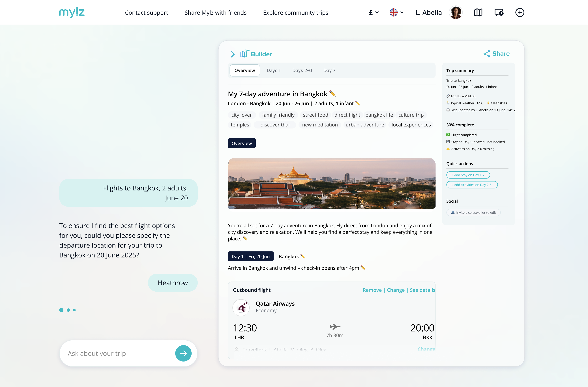Click the Mylz logo
Image resolution: width=588 pixels, height=387 pixels.
pos(72,12)
